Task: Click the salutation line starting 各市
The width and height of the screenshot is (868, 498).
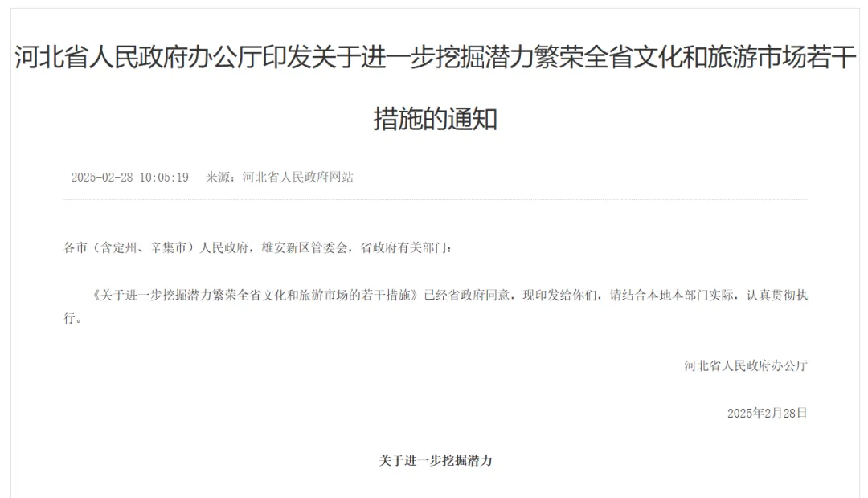Action: (257, 247)
